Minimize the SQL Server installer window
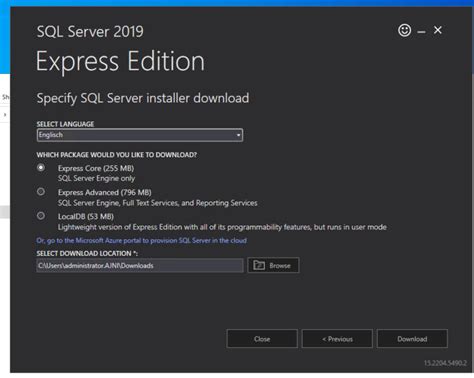 click(x=421, y=32)
